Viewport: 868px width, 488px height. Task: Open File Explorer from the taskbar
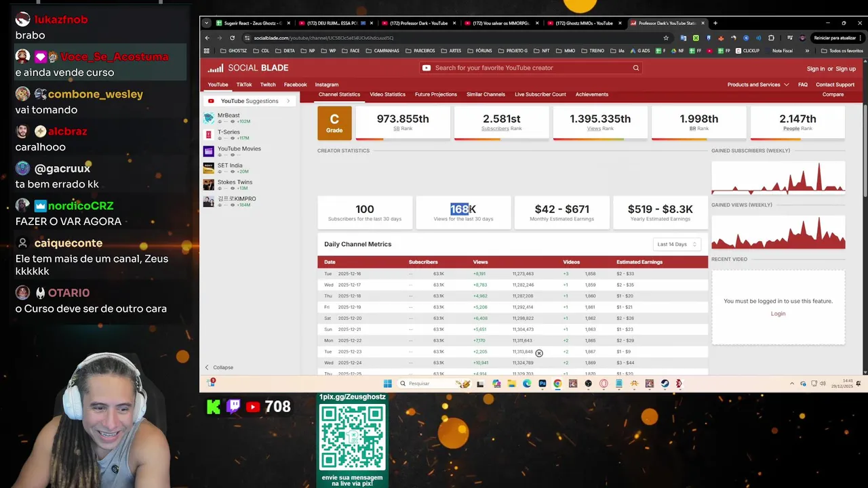[x=512, y=384]
